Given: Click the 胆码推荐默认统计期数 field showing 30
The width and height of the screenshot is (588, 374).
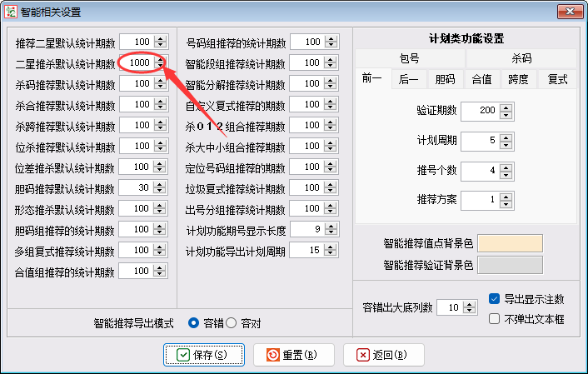Looking at the screenshot, I should tap(136, 188).
